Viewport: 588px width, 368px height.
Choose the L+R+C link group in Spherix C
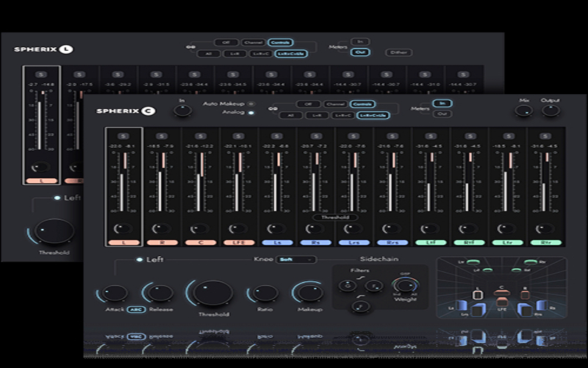tap(343, 116)
